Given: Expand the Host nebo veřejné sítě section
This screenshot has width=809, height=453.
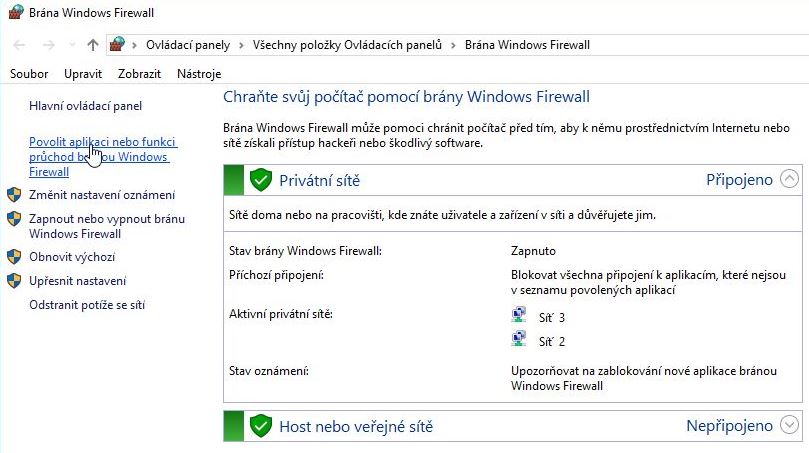Looking at the screenshot, I should (789, 425).
